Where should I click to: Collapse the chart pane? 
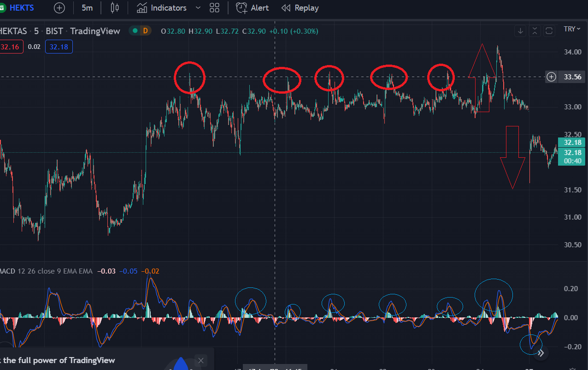coord(535,31)
